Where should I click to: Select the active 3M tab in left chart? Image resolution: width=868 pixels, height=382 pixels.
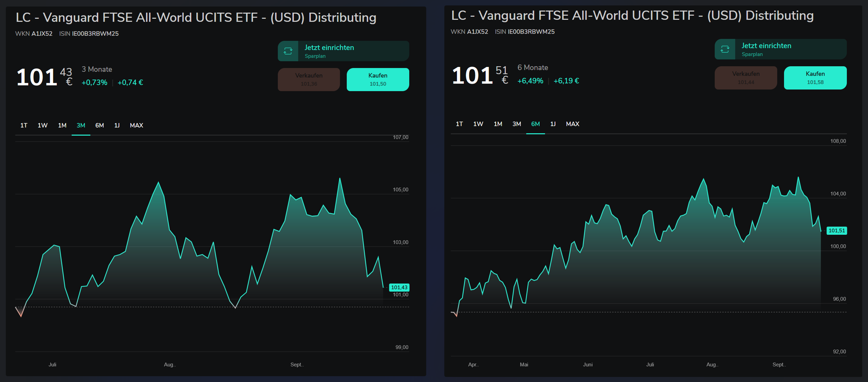click(x=81, y=126)
